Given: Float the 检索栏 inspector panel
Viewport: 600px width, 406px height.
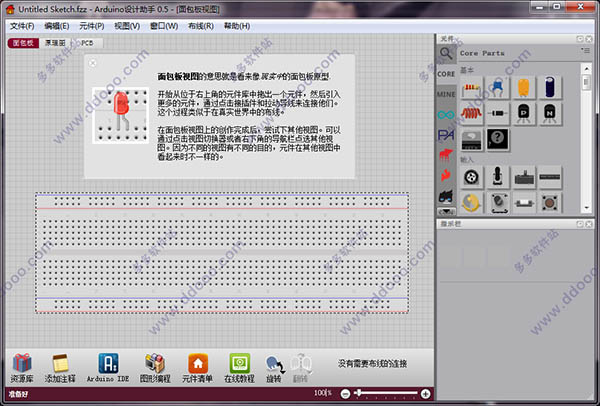Looking at the screenshot, I should (x=580, y=224).
